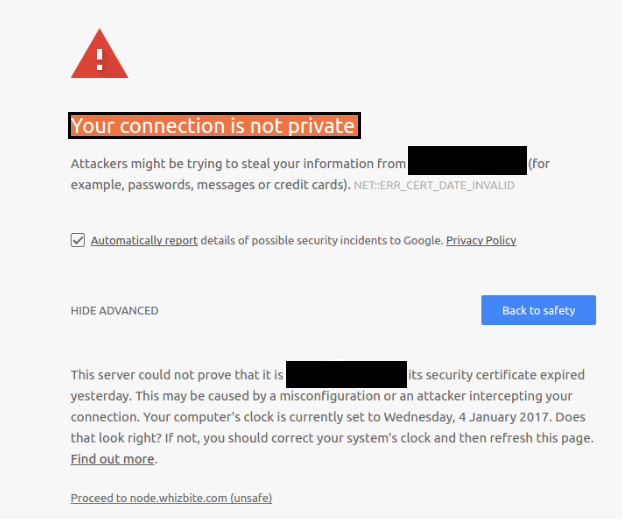Click the 'its security certificate expired' text
623x520 pixels.
click(497, 375)
